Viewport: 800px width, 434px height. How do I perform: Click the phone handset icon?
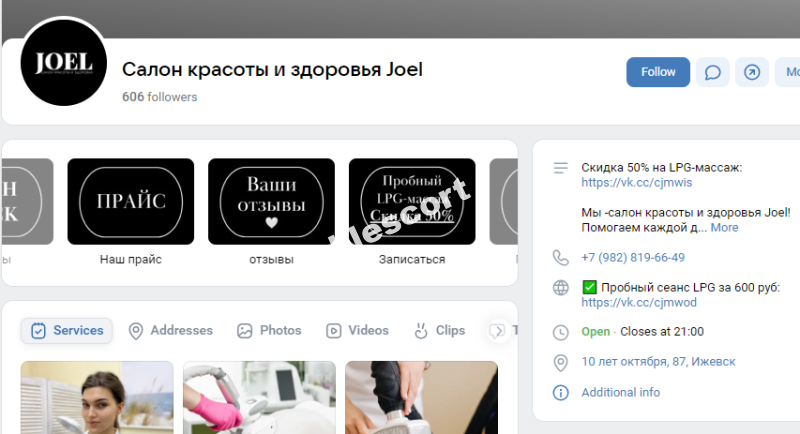coord(560,258)
